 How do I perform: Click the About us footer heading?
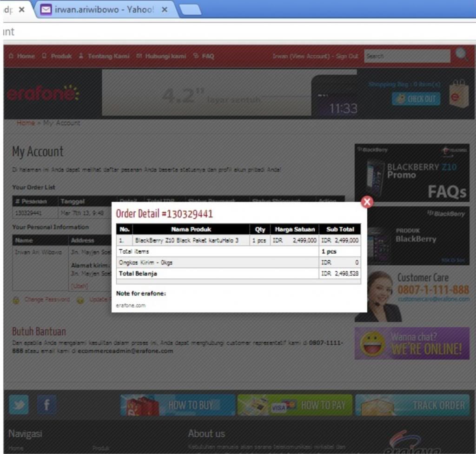[206, 434]
